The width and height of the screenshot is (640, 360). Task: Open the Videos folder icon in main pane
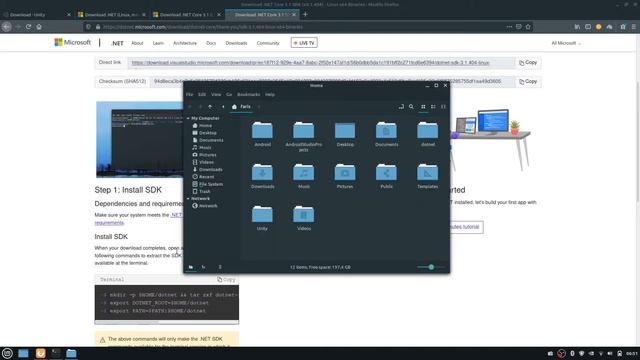[x=304, y=218]
